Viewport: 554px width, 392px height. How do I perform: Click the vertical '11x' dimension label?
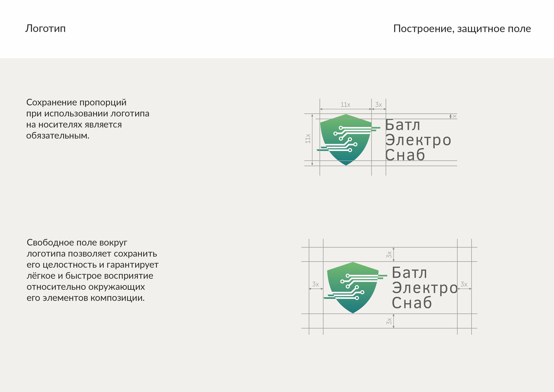tap(308, 139)
